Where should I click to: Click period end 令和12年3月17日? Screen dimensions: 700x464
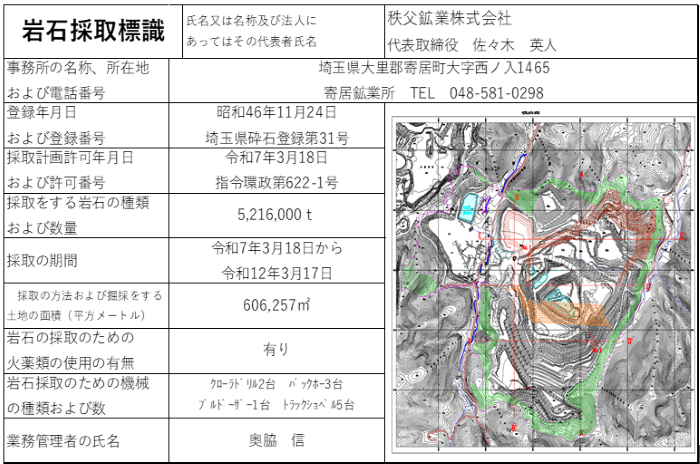[x=277, y=273]
